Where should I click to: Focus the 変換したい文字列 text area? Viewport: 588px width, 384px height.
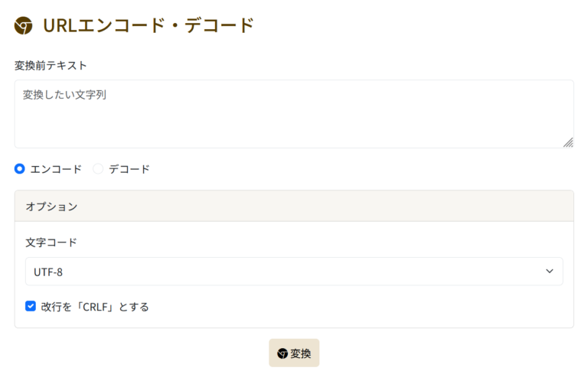click(294, 114)
